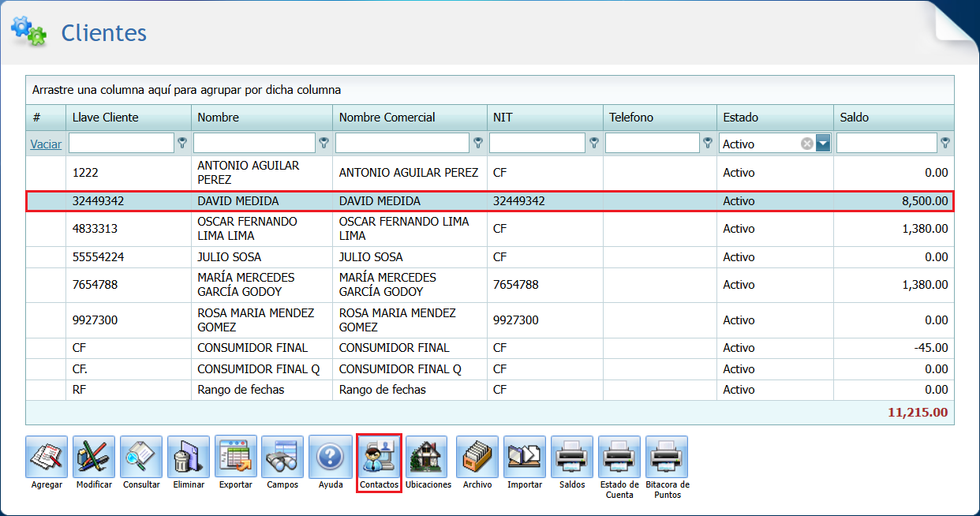
Task: Open the Ubicaciones house icon
Action: [x=427, y=457]
